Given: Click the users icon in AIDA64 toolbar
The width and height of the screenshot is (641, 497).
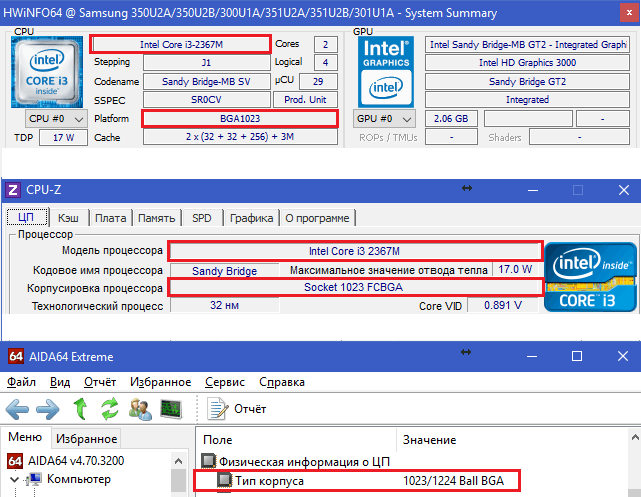Looking at the screenshot, I should [139, 408].
